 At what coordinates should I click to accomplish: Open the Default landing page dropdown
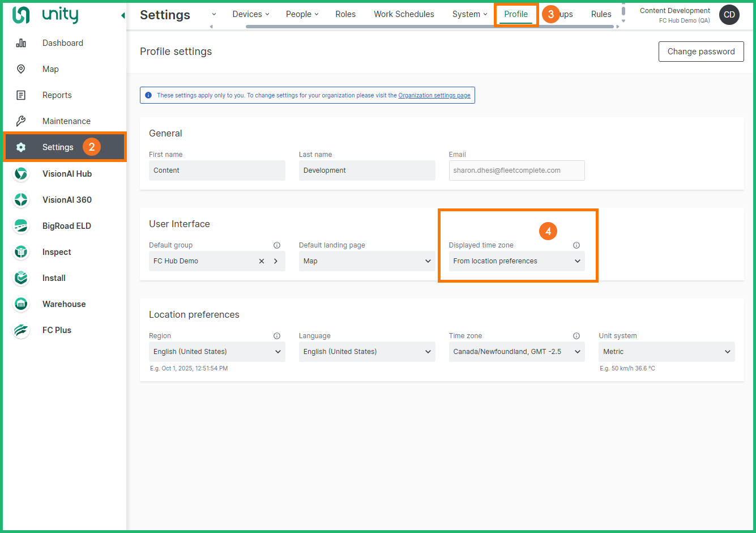coord(366,261)
